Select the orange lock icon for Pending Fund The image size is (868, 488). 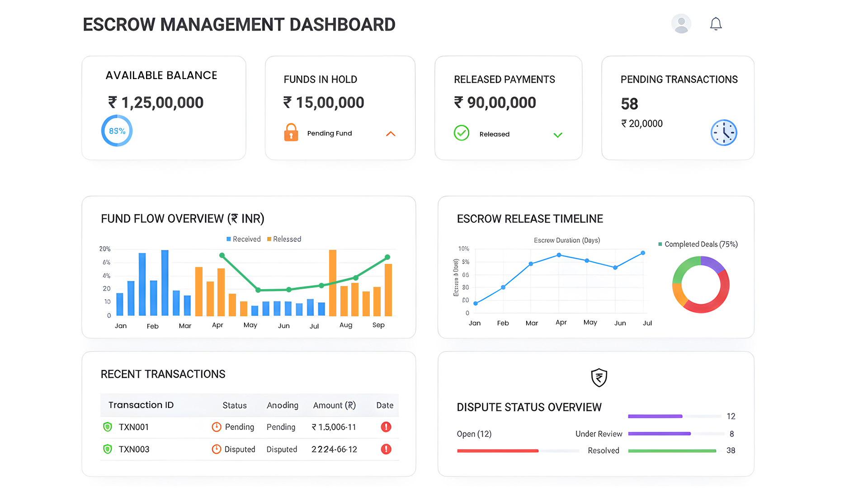coord(291,133)
